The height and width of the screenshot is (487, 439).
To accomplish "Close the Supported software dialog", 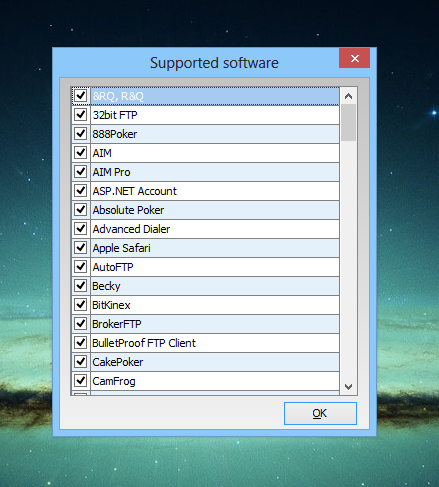I will tap(354, 58).
